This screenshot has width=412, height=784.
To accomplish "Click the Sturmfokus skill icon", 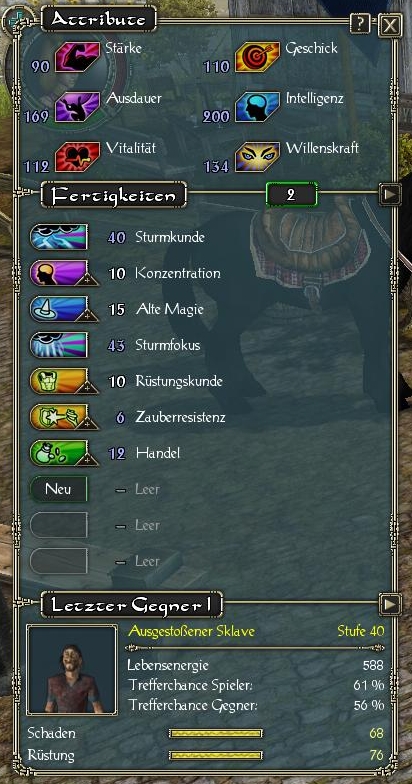I will [x=58, y=345].
